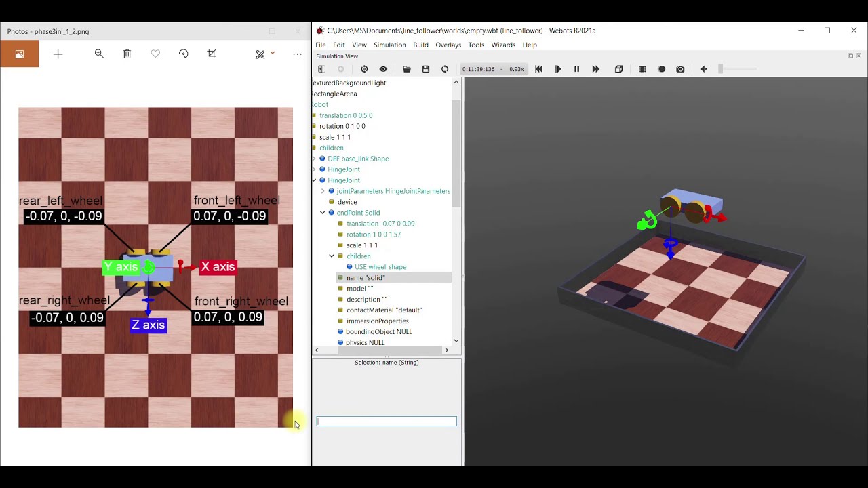Click the scene tree horizontal scroll right arrow
Screen dimensions: 868x488
(x=446, y=350)
